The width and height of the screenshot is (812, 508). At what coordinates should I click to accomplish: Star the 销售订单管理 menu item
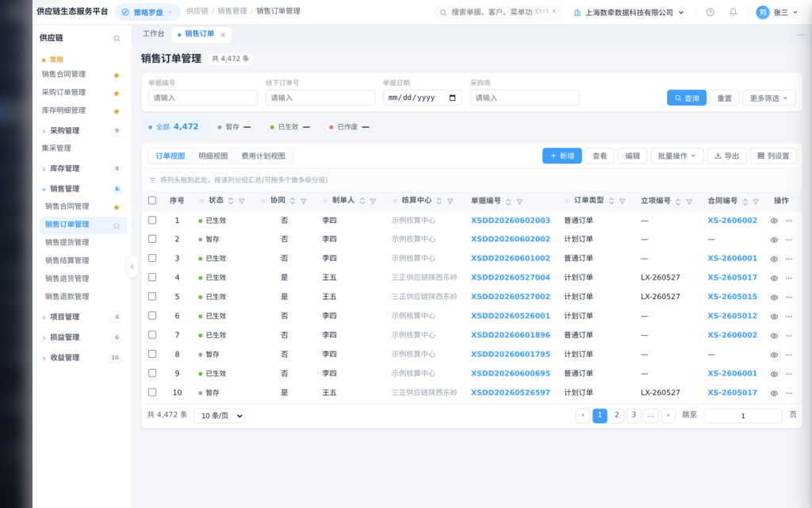coord(117,225)
